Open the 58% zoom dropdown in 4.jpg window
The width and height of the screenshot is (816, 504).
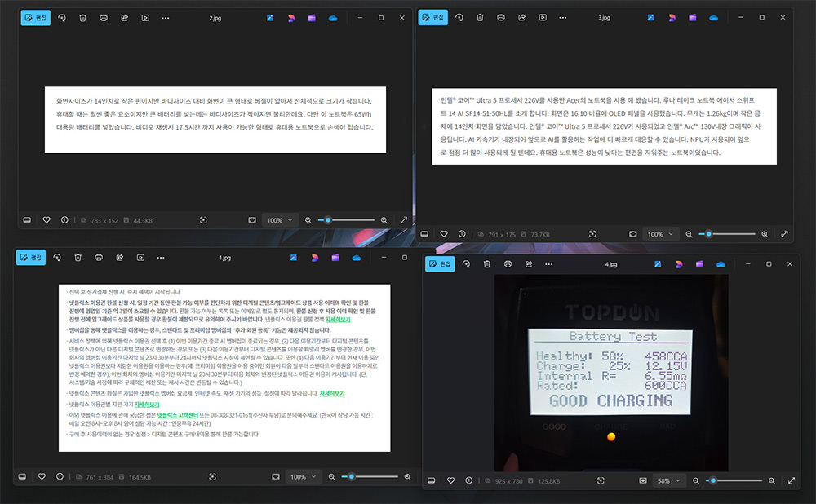[x=669, y=480]
